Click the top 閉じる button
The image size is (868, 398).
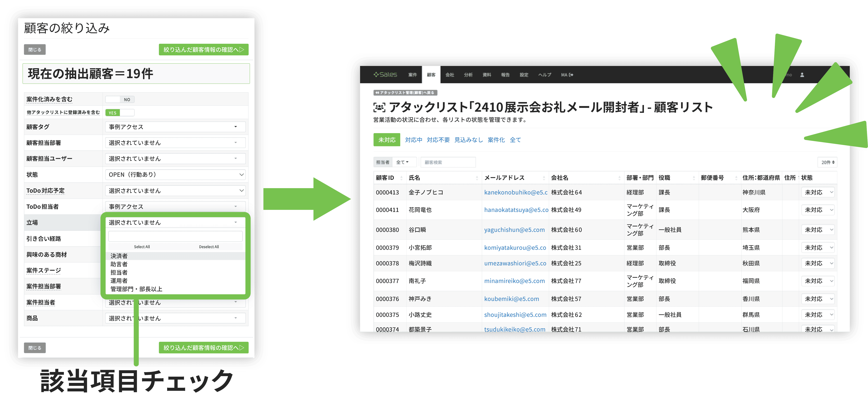point(35,49)
